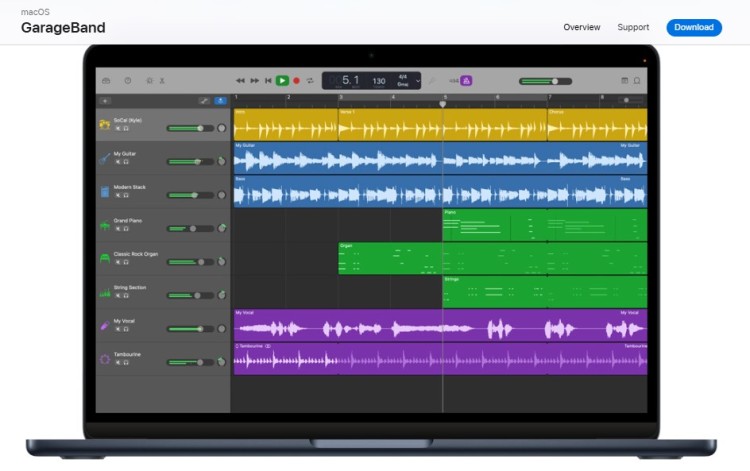Screen dimensions: 750x471
Task: Toggle the Show Automation button
Action: (204, 101)
